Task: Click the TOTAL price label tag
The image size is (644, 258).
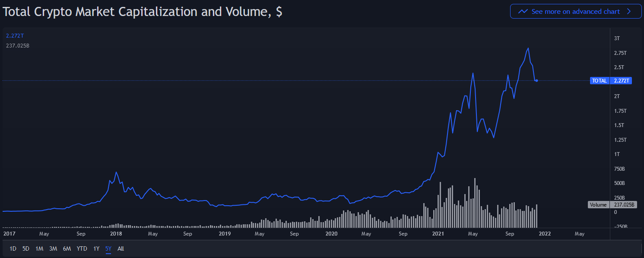Action: (600, 81)
